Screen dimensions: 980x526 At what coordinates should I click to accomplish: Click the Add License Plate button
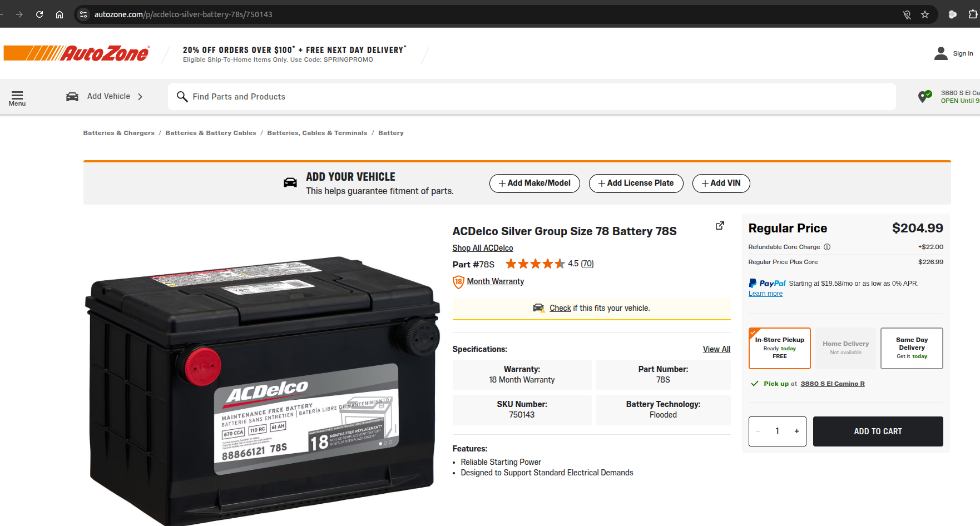coord(636,183)
